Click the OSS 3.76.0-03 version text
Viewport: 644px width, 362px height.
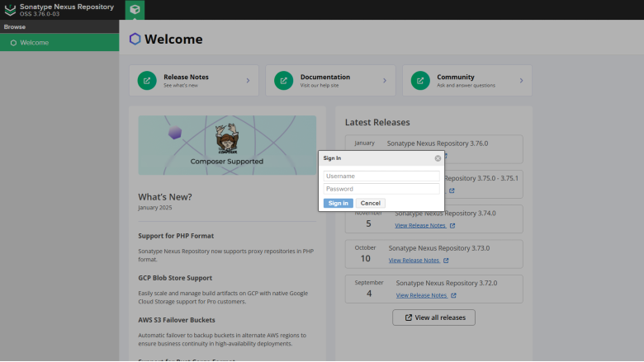(x=40, y=14)
